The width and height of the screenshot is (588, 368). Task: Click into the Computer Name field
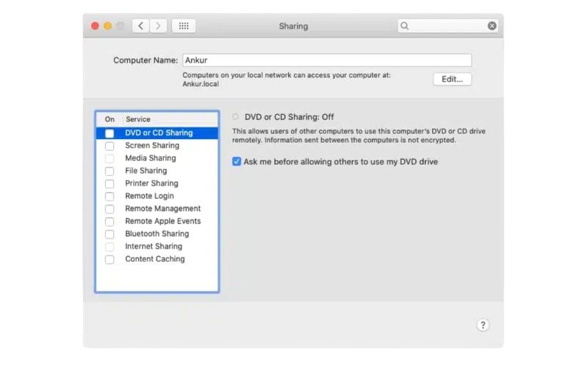(x=327, y=60)
